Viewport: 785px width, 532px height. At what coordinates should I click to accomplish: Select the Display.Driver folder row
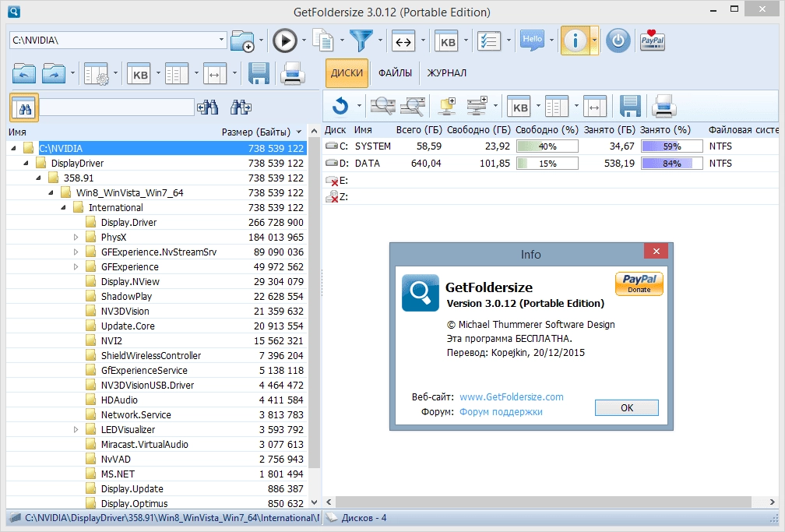coord(157,223)
